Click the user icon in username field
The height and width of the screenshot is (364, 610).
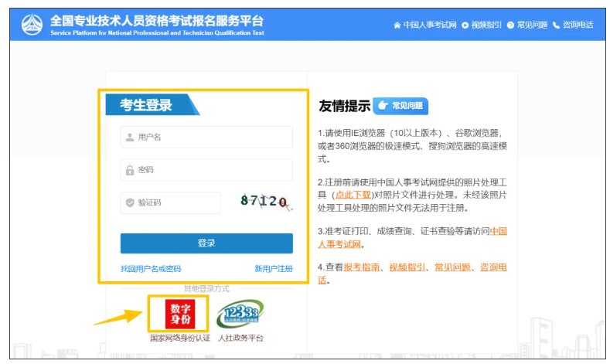click(129, 138)
